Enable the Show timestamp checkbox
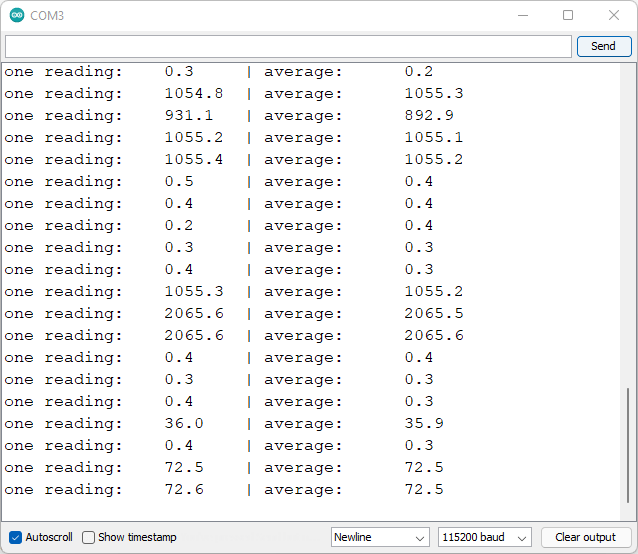This screenshot has width=638, height=554. click(89, 537)
